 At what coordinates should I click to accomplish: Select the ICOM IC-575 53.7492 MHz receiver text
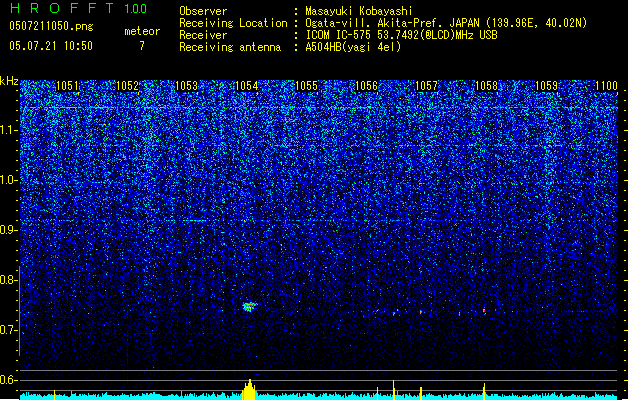coord(402,35)
